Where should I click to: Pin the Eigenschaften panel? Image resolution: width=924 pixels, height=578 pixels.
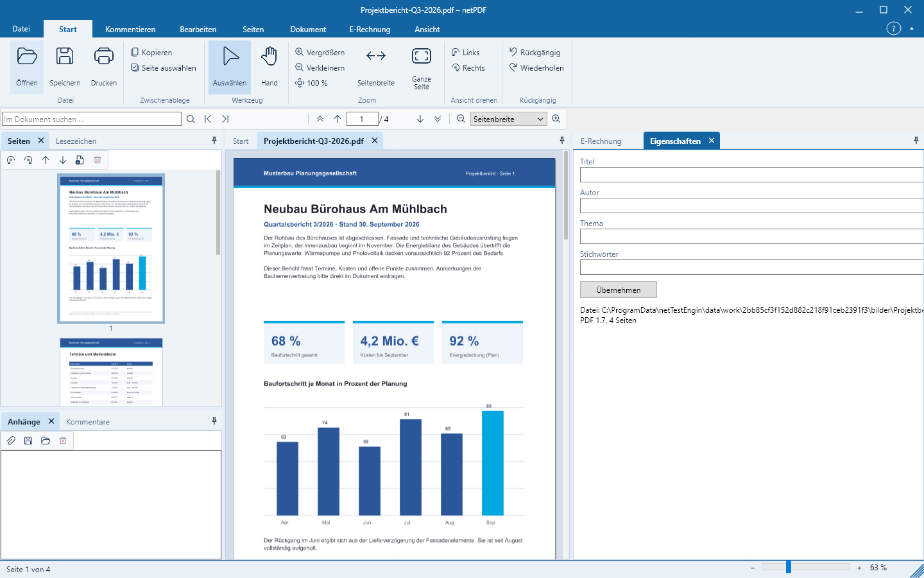pos(916,141)
